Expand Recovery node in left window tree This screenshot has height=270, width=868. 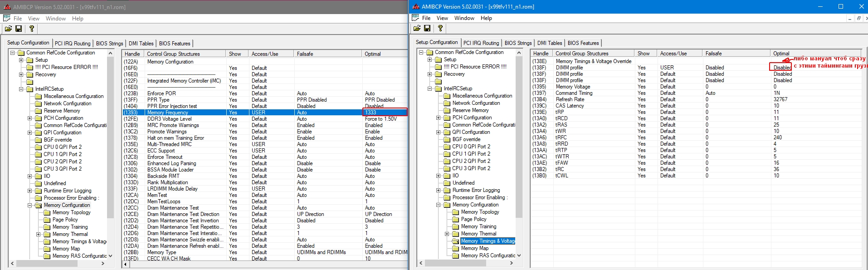(x=21, y=74)
